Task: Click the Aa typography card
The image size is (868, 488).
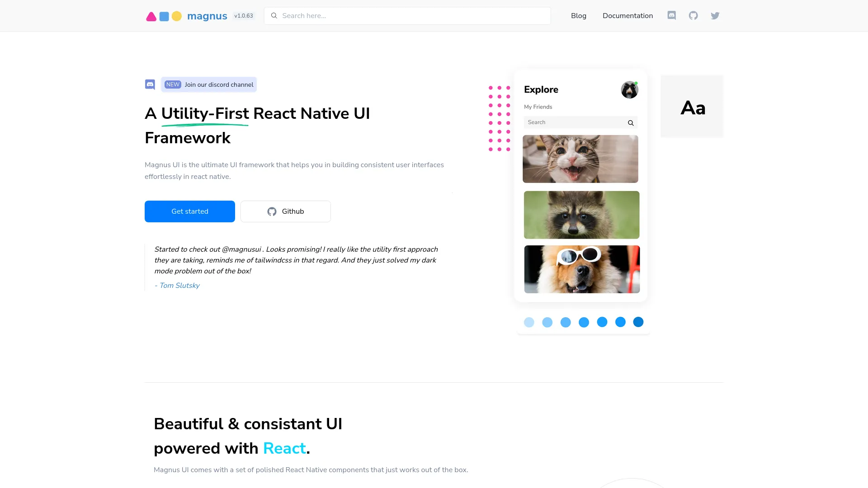Action: [x=692, y=106]
